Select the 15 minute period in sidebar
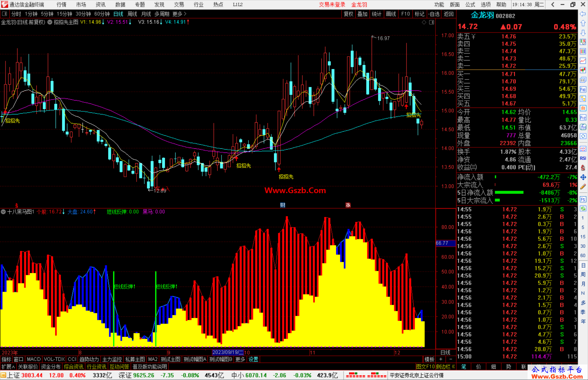Viewport: 588px width, 380px height. (583, 237)
